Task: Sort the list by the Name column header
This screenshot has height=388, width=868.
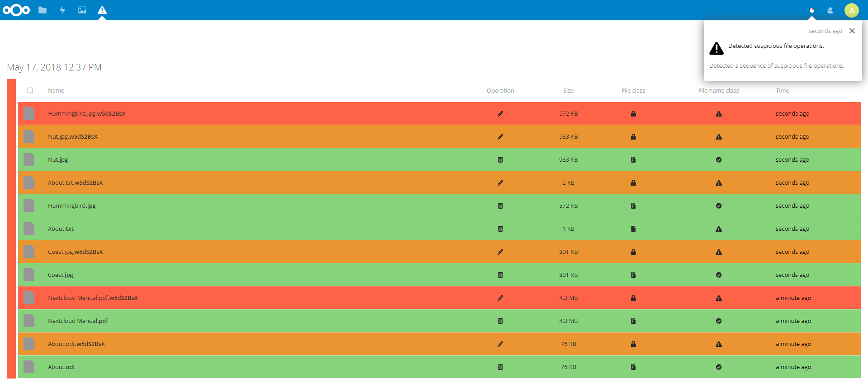Action: pos(56,90)
